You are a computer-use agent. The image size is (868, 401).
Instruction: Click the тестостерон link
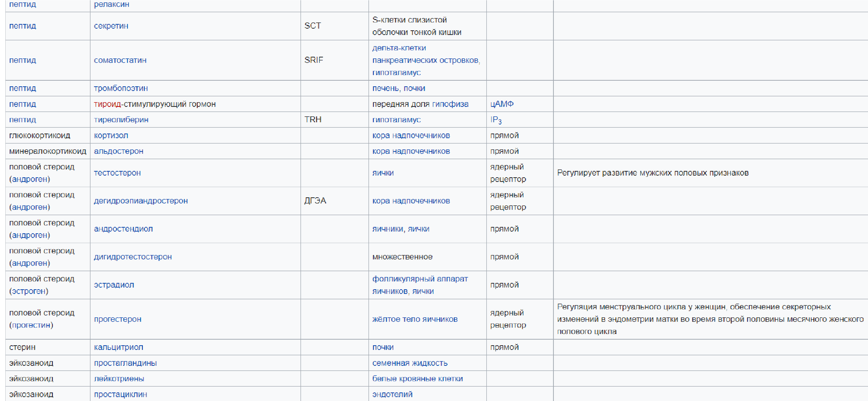point(117,173)
